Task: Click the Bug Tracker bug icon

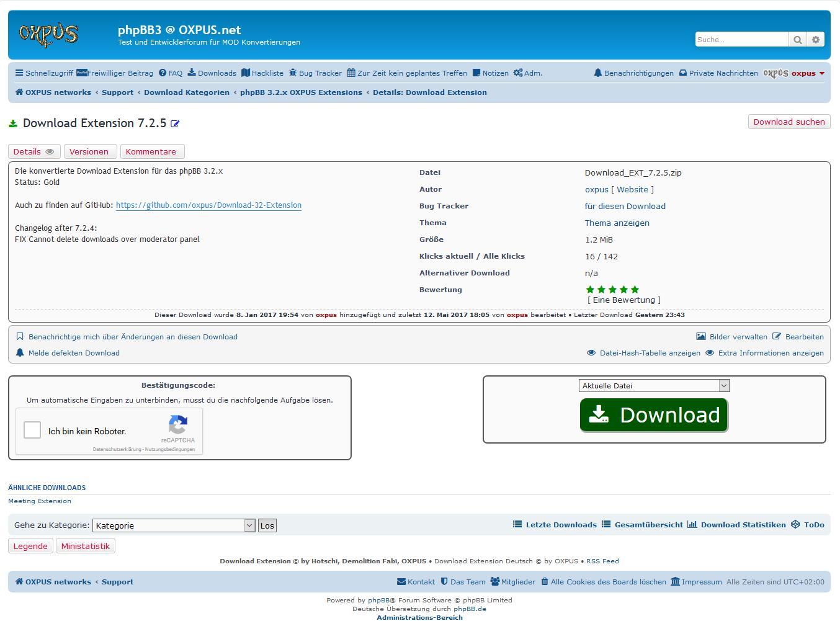Action: point(293,73)
